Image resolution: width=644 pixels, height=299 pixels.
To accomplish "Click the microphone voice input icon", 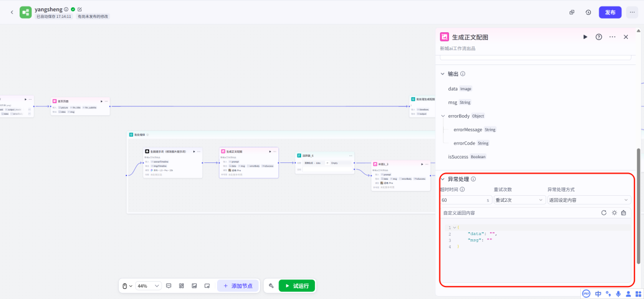I will point(618,294).
